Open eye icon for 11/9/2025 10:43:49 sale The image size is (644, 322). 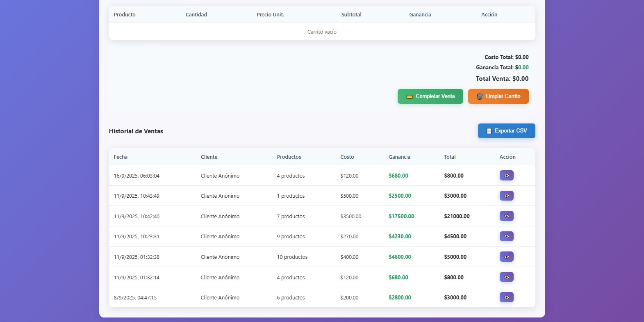point(506,196)
